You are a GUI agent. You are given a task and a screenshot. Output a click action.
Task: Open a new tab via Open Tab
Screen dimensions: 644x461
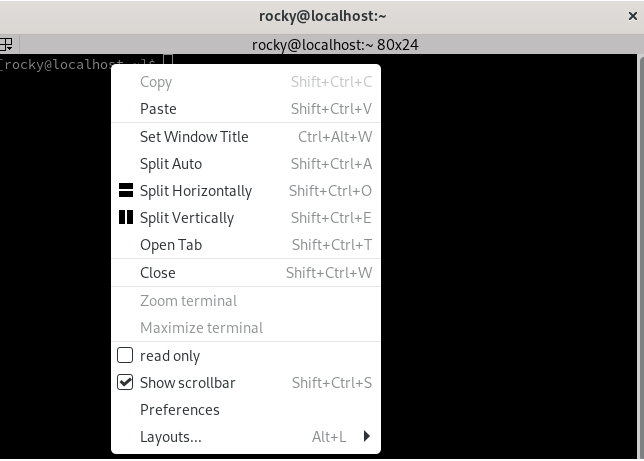click(x=171, y=245)
